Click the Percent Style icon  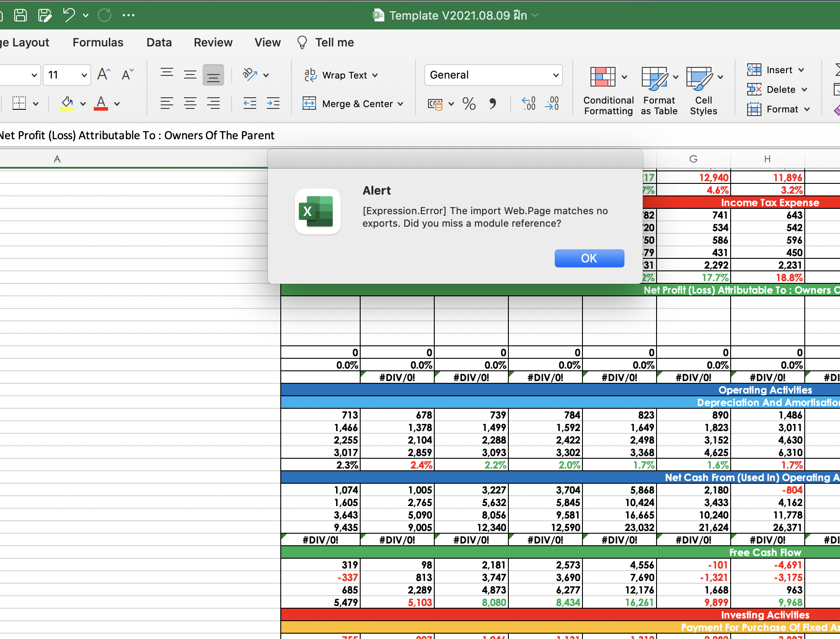(469, 104)
